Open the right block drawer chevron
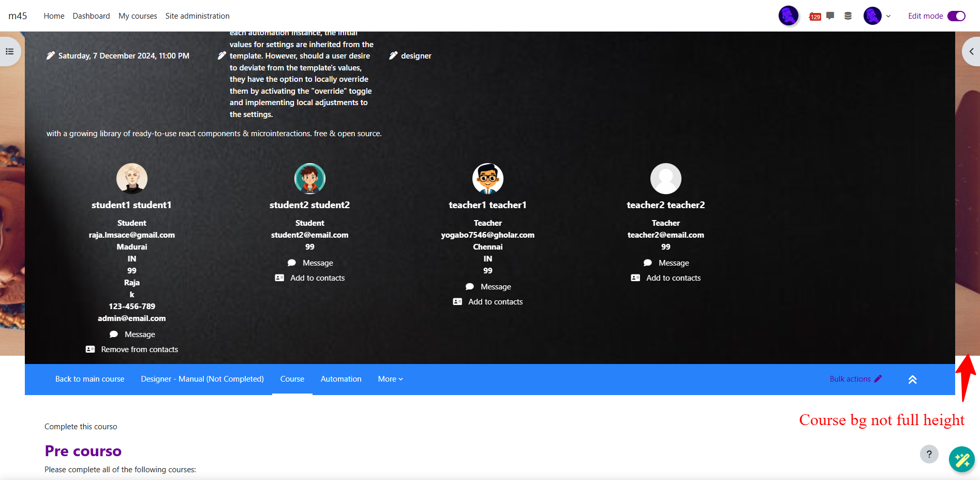Viewport: 980px width, 480px height. pos(971,51)
